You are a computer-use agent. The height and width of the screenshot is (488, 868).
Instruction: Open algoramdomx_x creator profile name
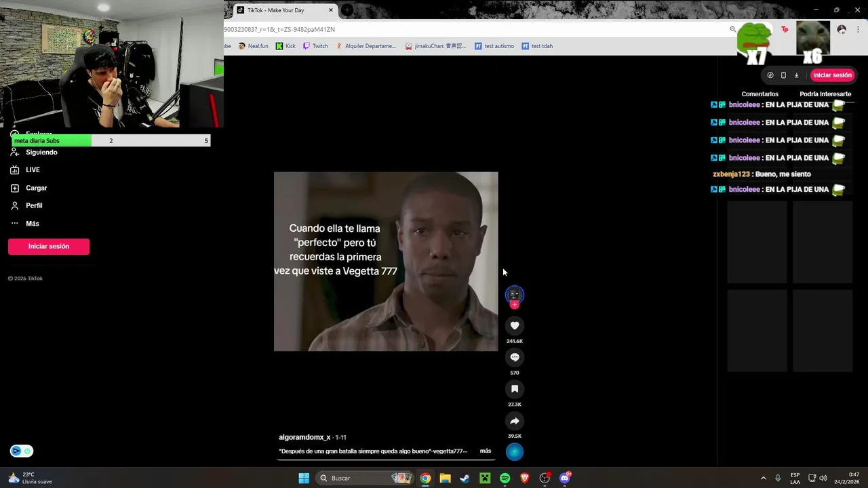pyautogui.click(x=304, y=437)
